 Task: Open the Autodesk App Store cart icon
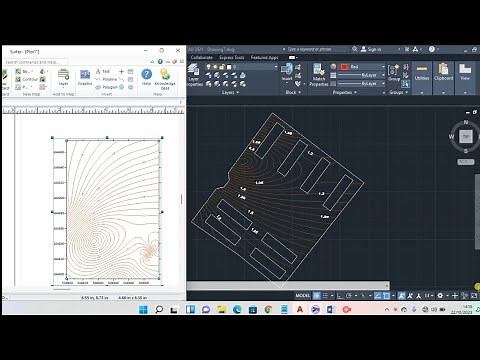click(x=407, y=49)
